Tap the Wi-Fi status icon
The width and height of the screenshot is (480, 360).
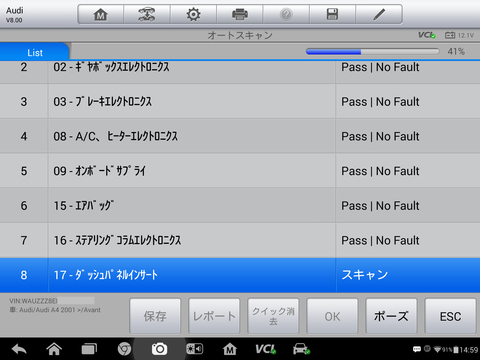[x=438, y=349]
